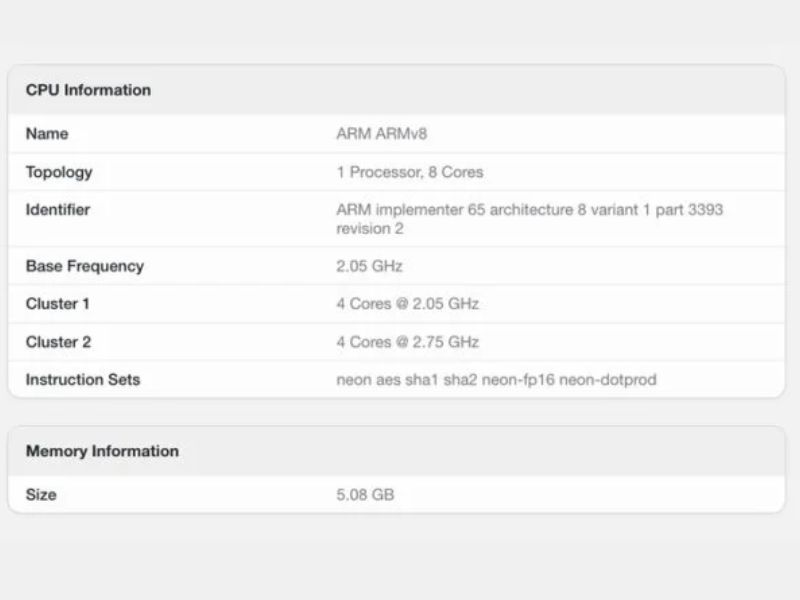This screenshot has width=800, height=600.
Task: Click the 2.05 GHz base frequency value
Action: point(365,266)
